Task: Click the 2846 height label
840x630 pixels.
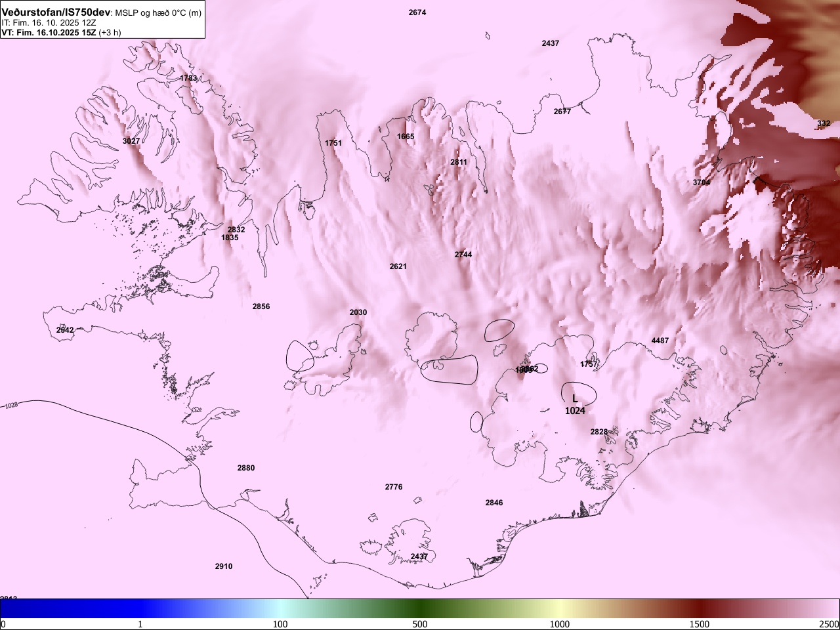Action: tap(494, 503)
